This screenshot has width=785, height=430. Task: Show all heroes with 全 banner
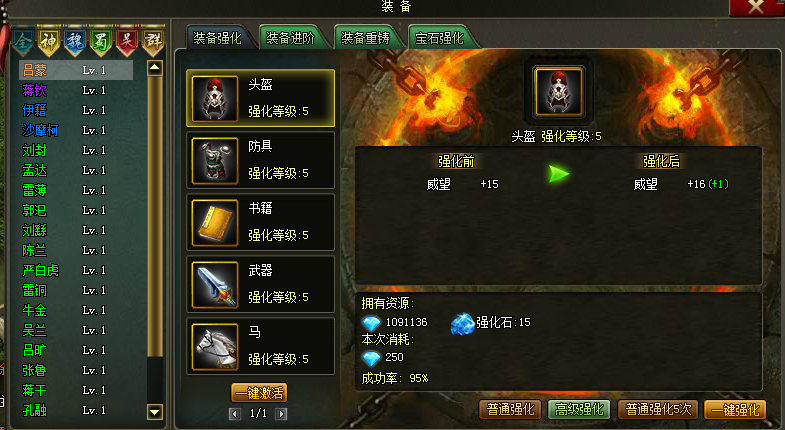point(23,42)
